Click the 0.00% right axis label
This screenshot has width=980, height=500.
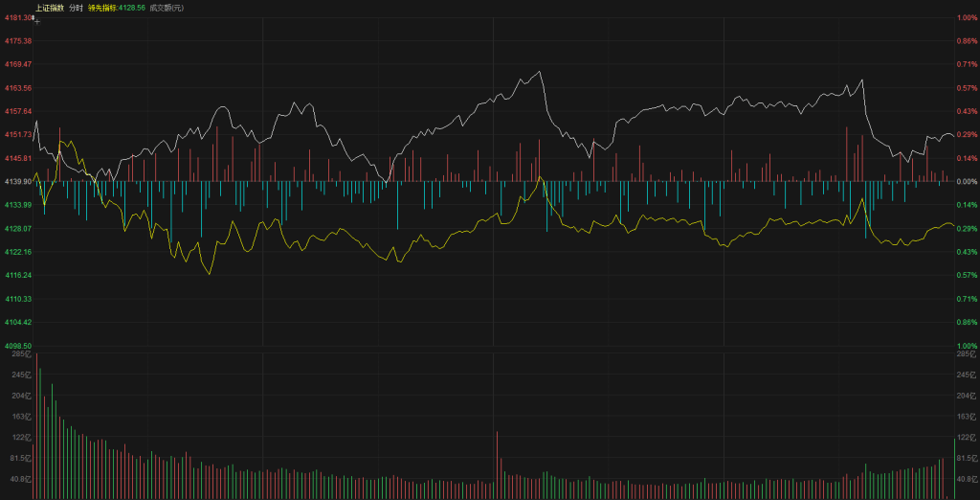click(966, 181)
